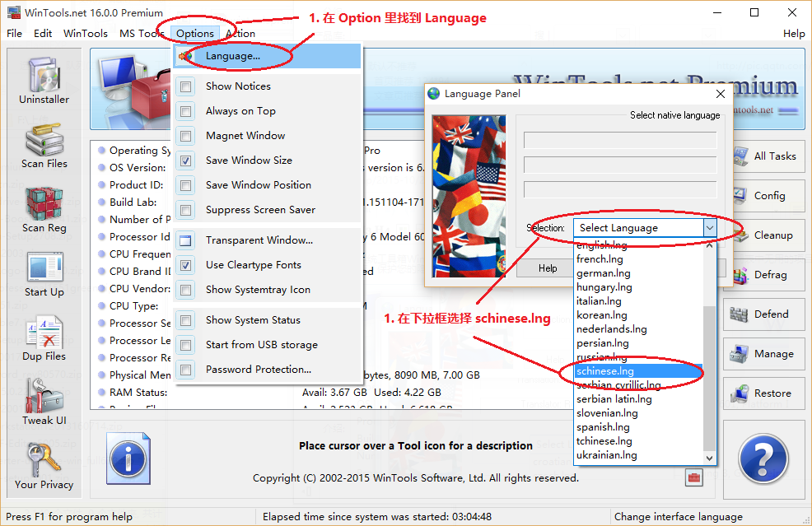Select the Tweak UI tool

tap(44, 403)
